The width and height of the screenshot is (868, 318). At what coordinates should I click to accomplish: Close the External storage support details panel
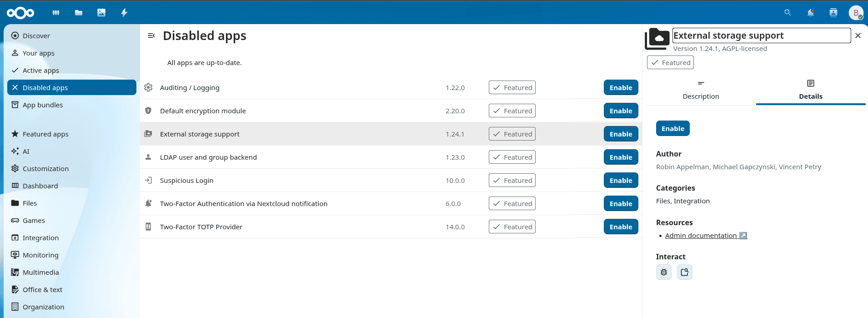point(858,35)
